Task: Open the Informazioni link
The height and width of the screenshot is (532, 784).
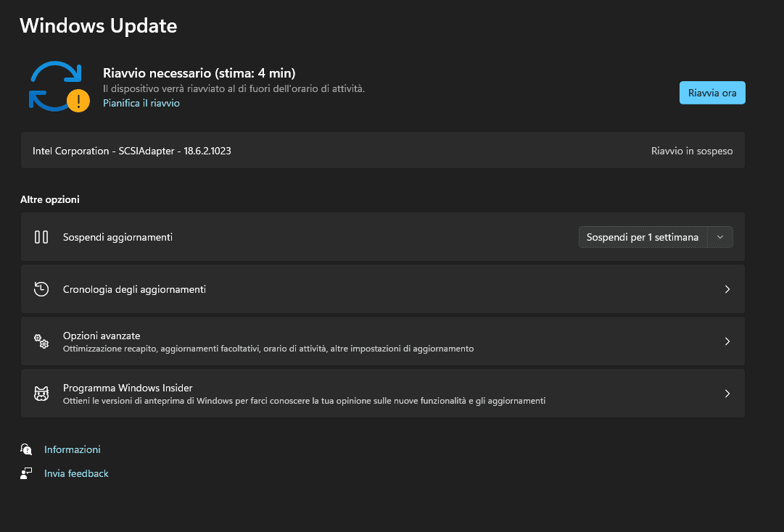Action: (73, 449)
